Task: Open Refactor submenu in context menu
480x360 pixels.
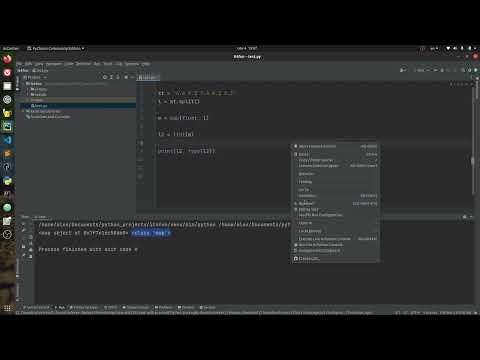Action: [x=335, y=174]
